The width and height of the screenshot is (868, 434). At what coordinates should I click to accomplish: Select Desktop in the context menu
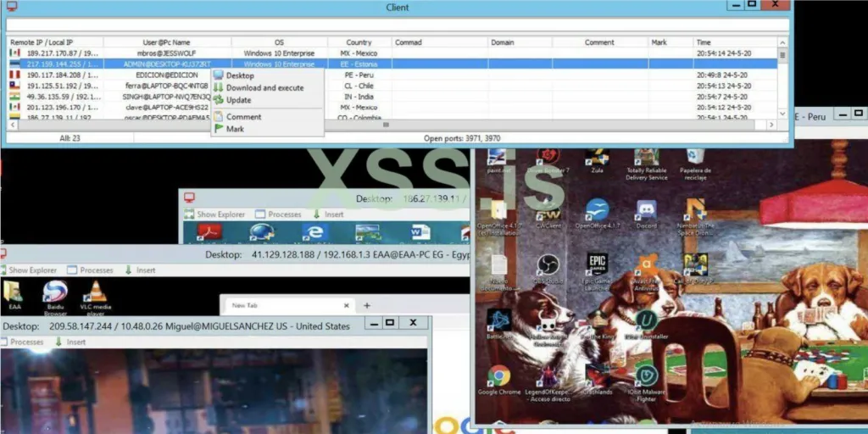(x=240, y=75)
